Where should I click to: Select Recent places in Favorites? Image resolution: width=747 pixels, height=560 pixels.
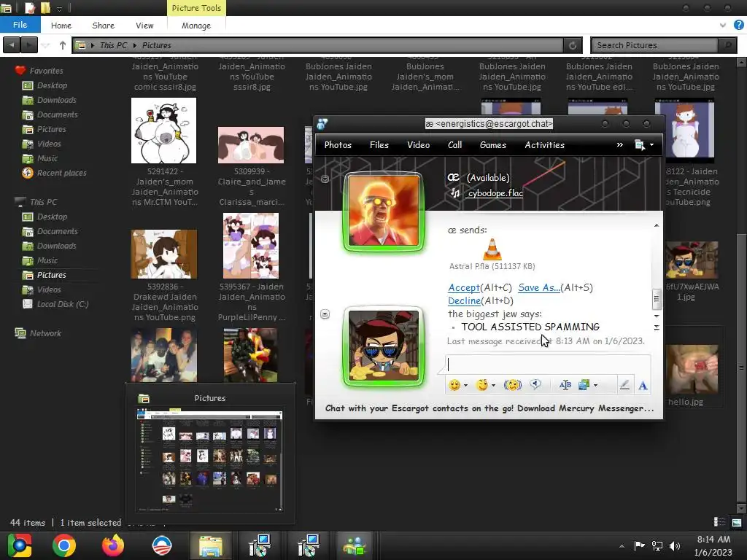[61, 173]
